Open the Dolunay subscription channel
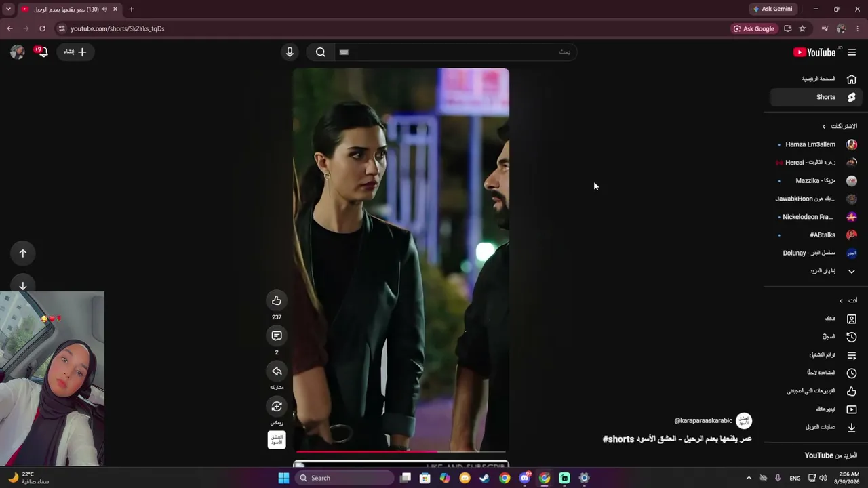The image size is (868, 488). [816, 253]
